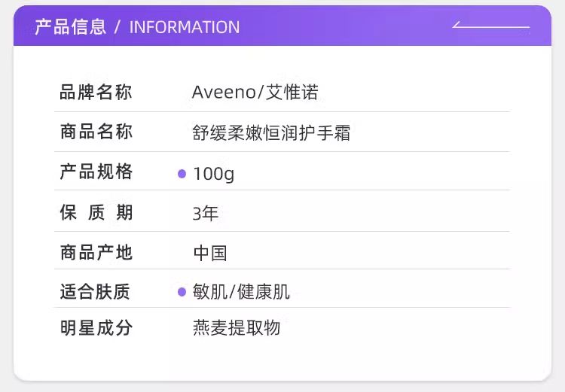The image size is (565, 392).
Task: Select the 敏肌/健康肌 skin type value
Action: [241, 292]
